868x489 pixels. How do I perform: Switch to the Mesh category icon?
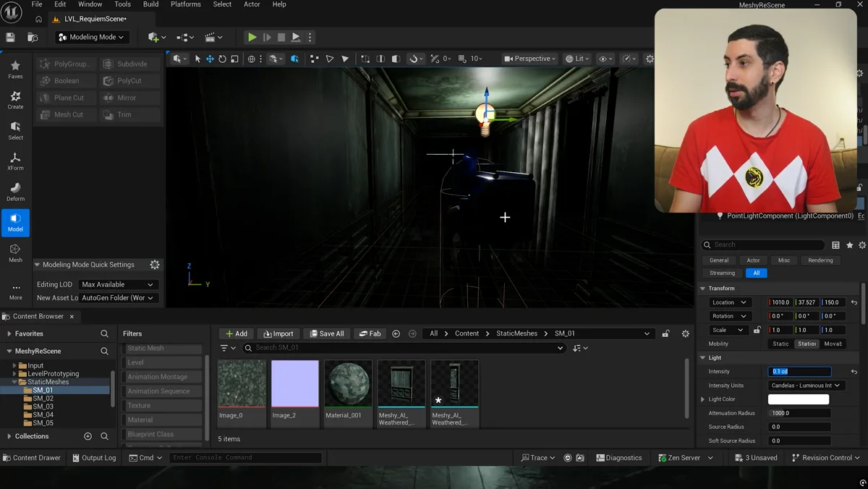pyautogui.click(x=16, y=251)
